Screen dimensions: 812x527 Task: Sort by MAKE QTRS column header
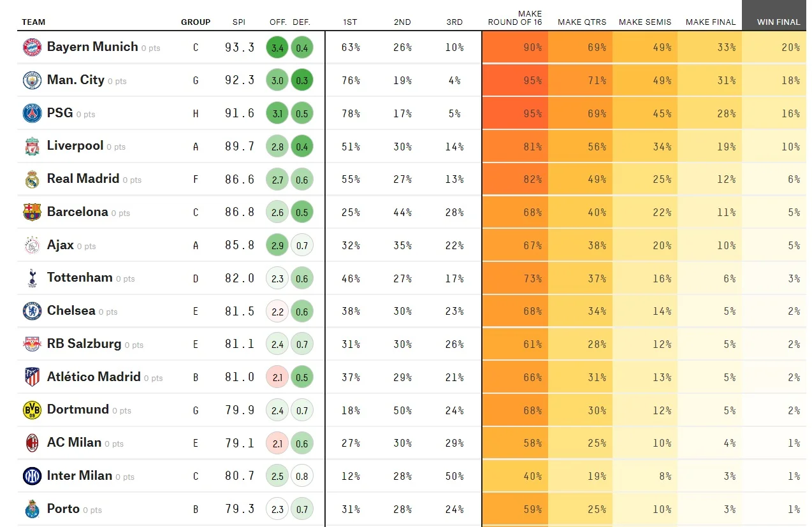582,22
